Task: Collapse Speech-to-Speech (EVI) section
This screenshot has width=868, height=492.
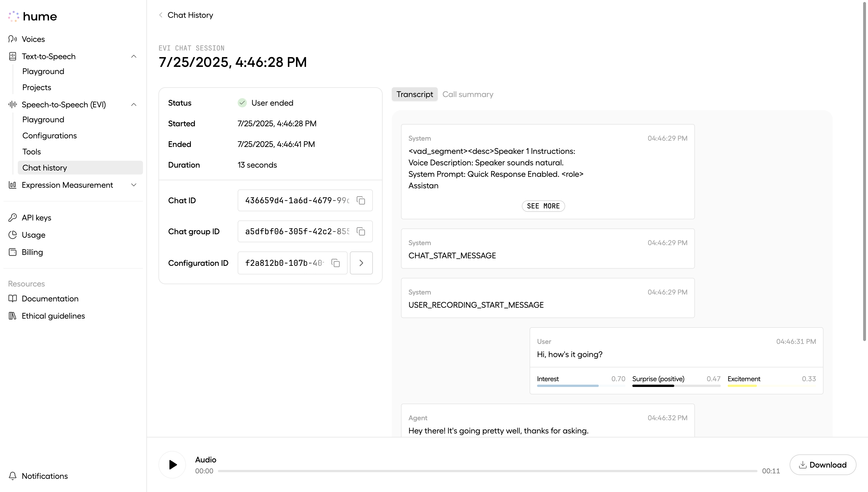Action: point(133,105)
